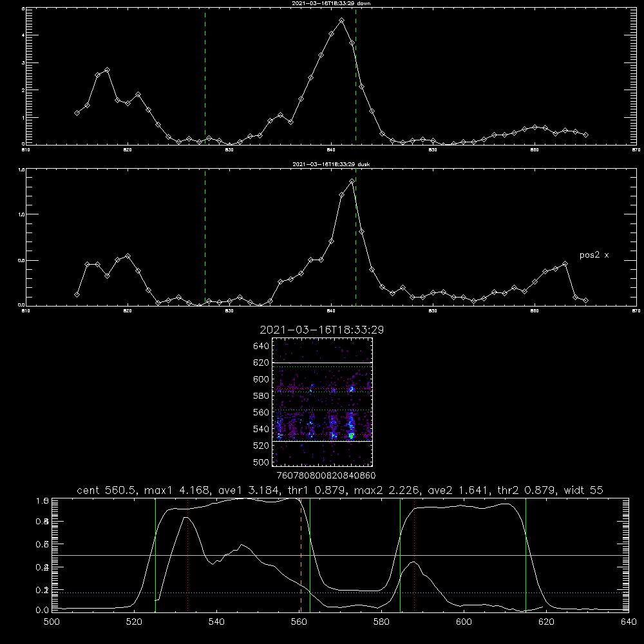Image resolution: width=644 pixels, height=644 pixels.
Task: Click the bottom plot x-axis label "560"
Action: click(299, 621)
